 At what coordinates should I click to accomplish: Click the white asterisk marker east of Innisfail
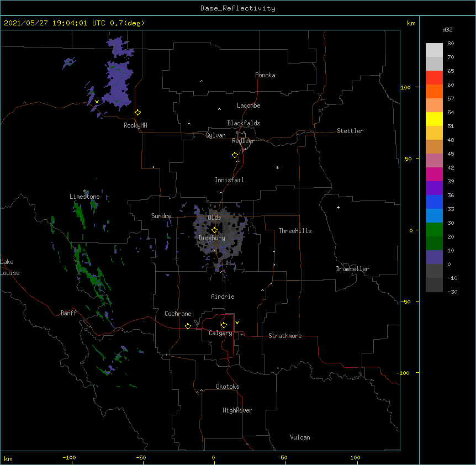tap(277, 167)
